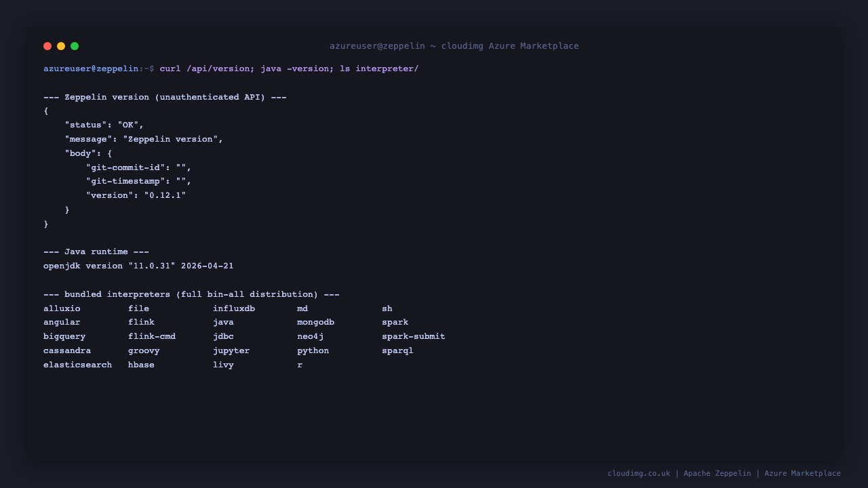This screenshot has width=868, height=488.
Task: Click the 'python' interpreter entry
Action: 313,350
